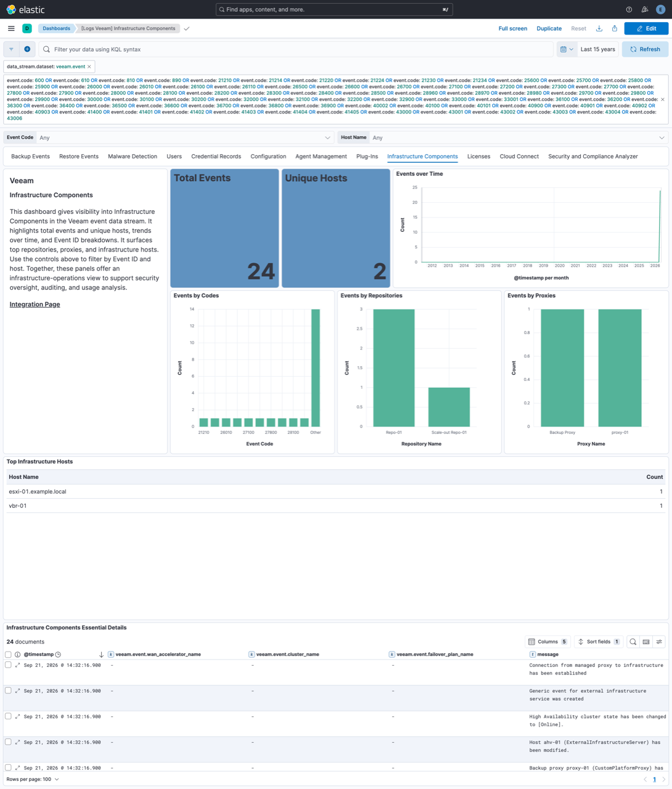Expand the 'High Availability cluster state' document row
The width and height of the screenshot is (672, 789).
point(18,717)
